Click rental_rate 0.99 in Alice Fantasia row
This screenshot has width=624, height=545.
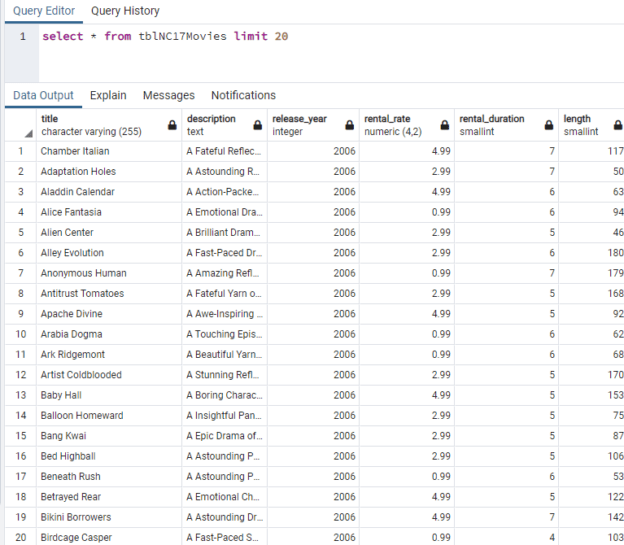407,212
